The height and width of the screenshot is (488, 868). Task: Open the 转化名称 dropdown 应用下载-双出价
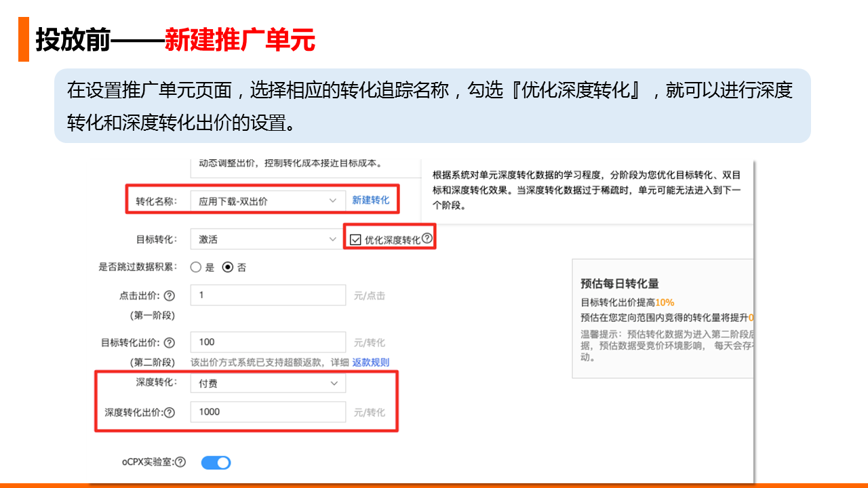(268, 201)
